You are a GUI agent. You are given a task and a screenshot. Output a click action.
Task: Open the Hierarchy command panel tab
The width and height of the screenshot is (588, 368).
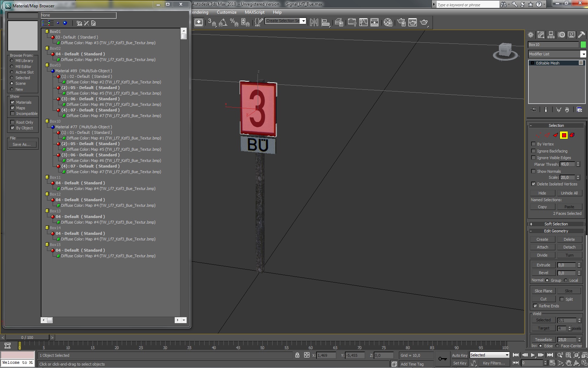551,35
